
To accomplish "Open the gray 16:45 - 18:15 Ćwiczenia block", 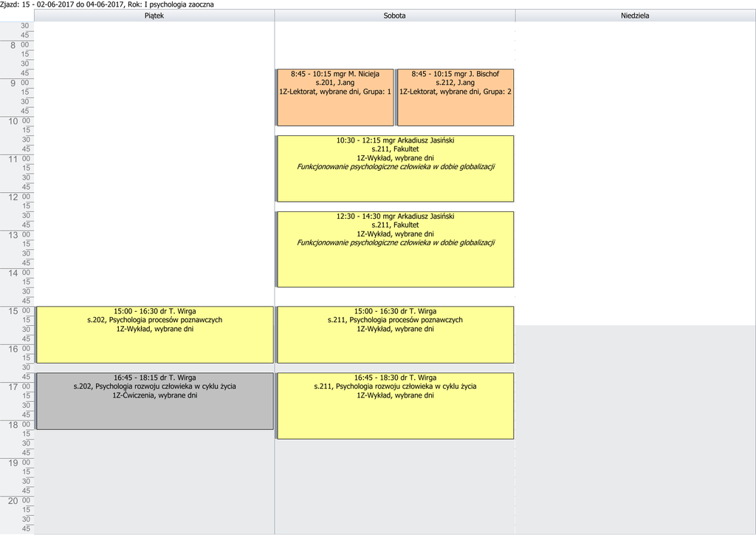I will coord(154,401).
